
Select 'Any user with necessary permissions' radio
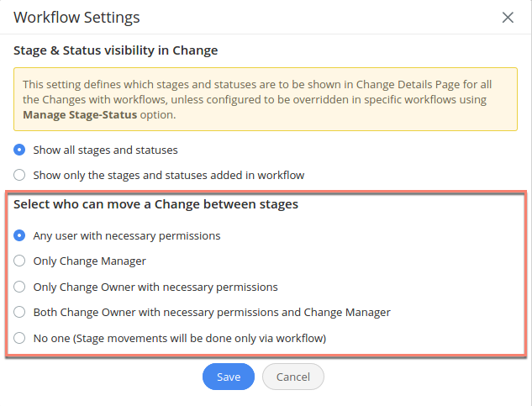[19, 236]
